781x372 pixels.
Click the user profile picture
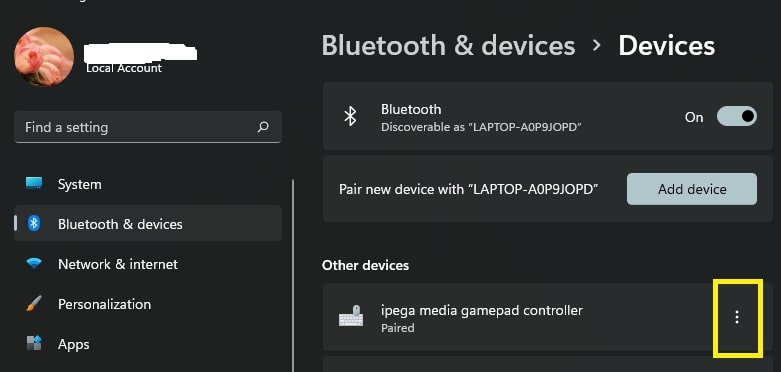pos(44,57)
